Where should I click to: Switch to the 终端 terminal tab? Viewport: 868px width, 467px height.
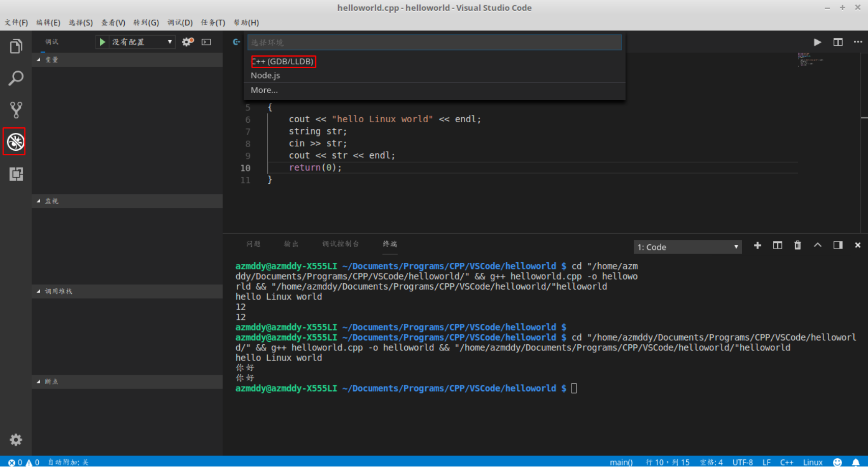coord(390,244)
